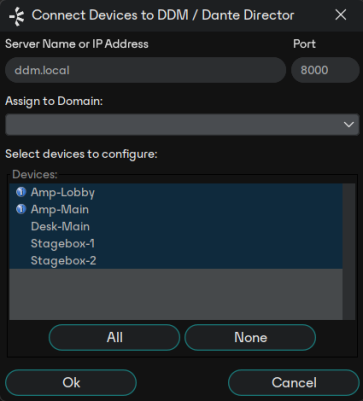Click the info icon beside Amp-Lobby
This screenshot has width=363, height=401.
coord(21,192)
